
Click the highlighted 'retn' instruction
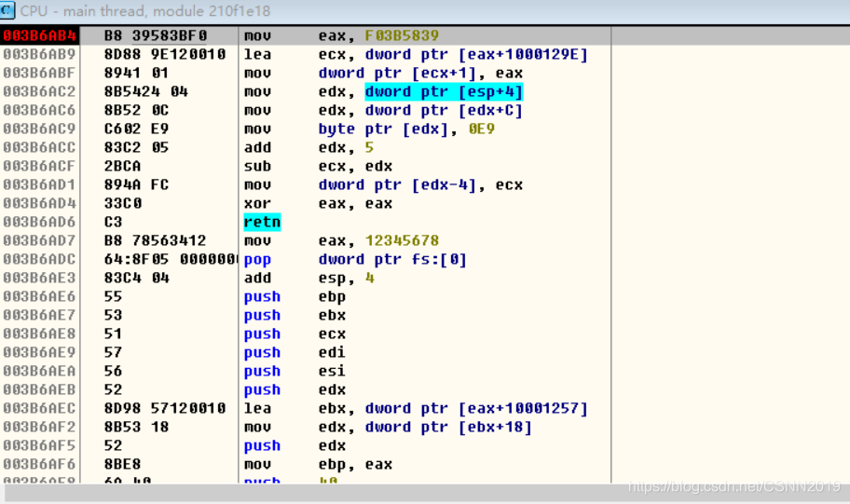pyautogui.click(x=263, y=223)
